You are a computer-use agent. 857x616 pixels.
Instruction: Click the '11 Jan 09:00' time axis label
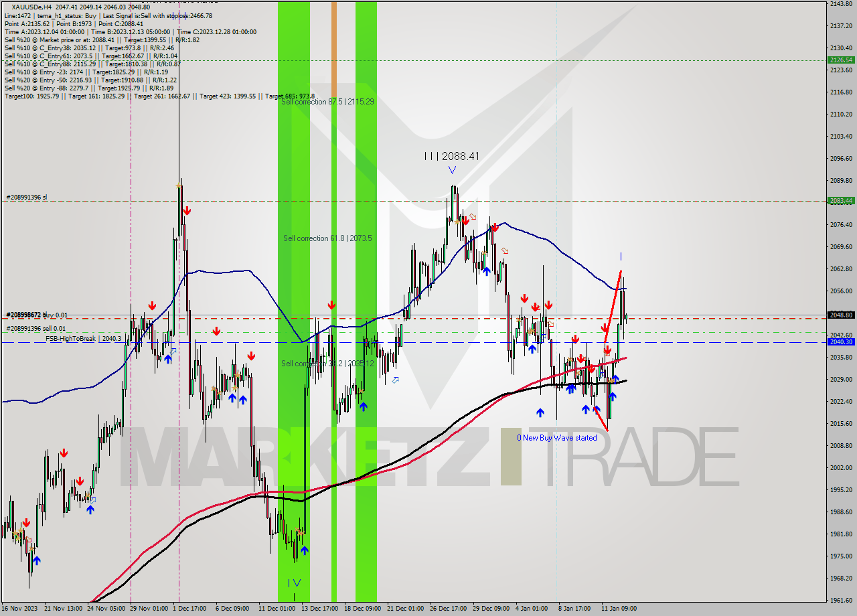pyautogui.click(x=619, y=609)
